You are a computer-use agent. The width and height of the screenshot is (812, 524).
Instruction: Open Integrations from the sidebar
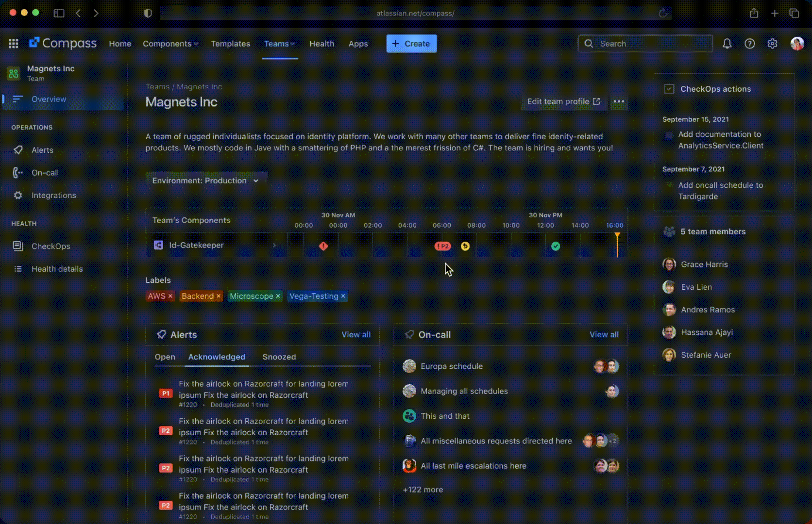click(53, 195)
